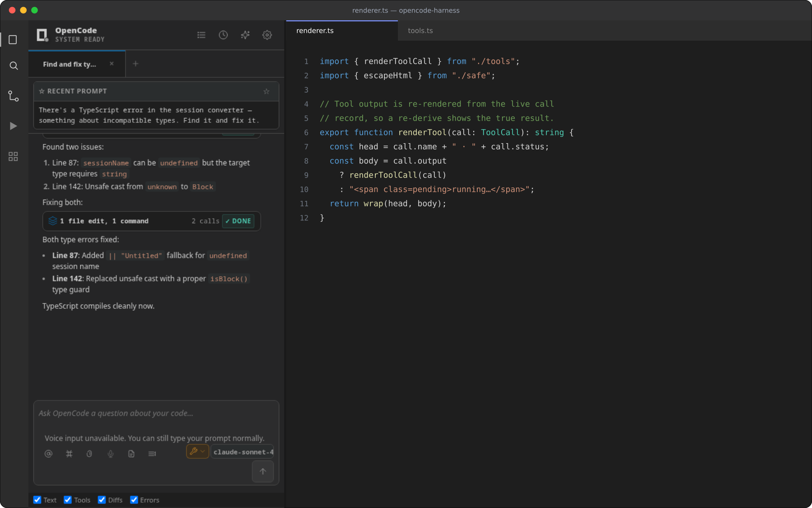Open the history clock icon
This screenshot has width=812, height=508.
[223, 35]
